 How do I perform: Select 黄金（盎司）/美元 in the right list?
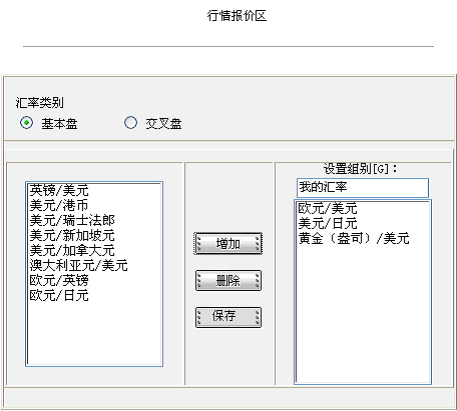pos(363,238)
